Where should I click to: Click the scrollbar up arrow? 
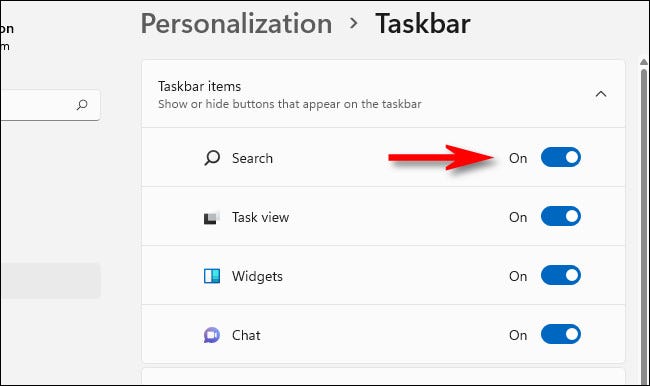tap(644, 62)
